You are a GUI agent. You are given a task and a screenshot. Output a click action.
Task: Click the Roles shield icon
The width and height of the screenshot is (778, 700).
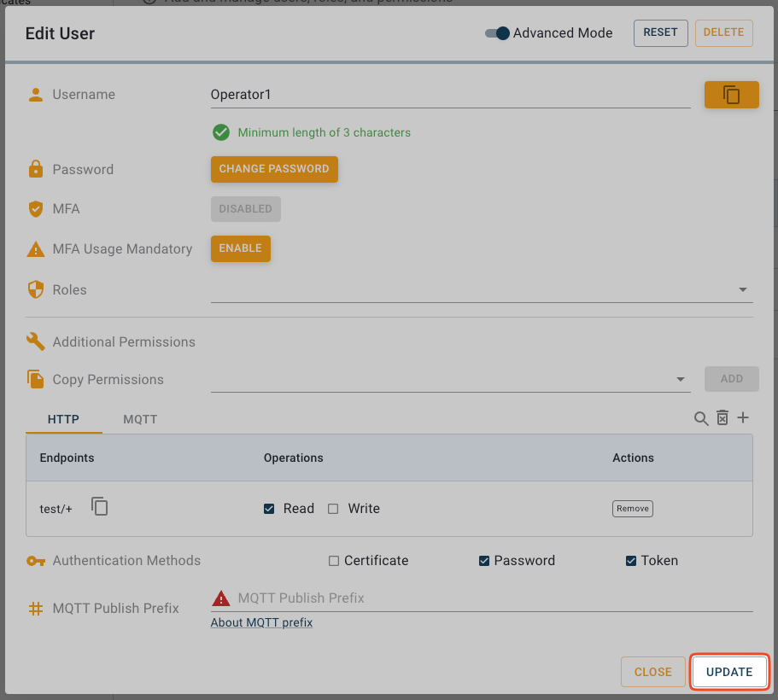[x=35, y=290]
